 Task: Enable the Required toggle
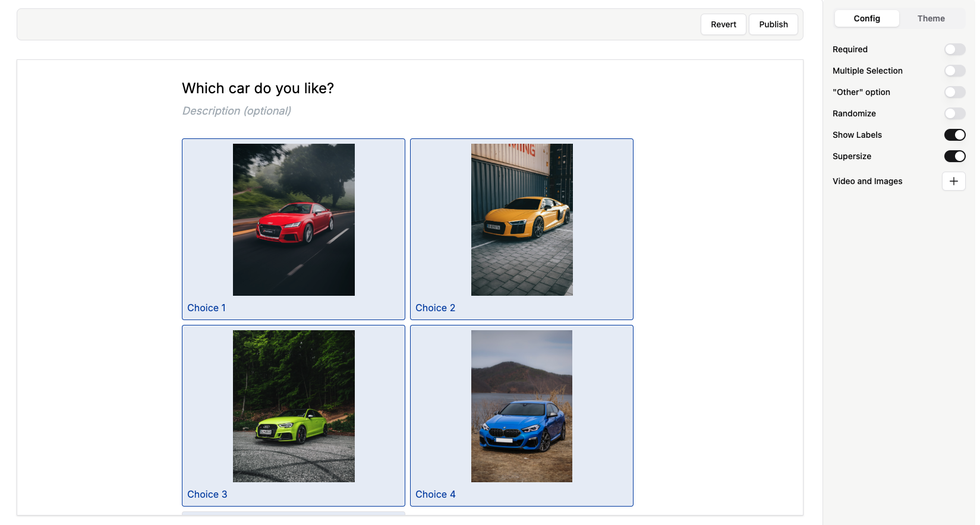[x=954, y=49]
